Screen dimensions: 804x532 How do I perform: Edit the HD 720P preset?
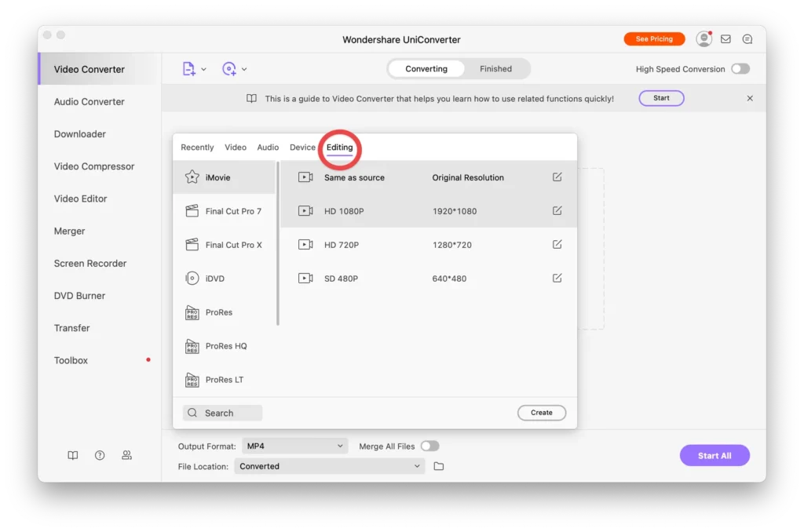[557, 245]
